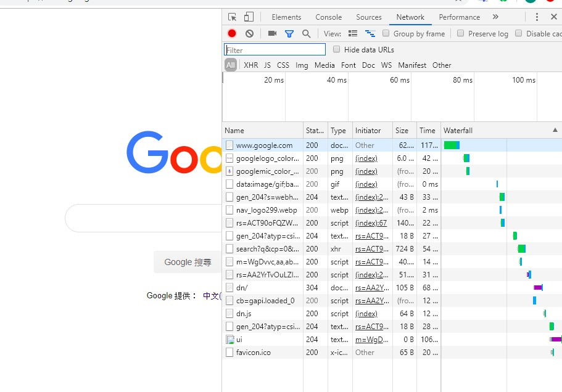Open rs=AA2Y initiator link for dn/
Screen dimensions: 562x392
(x=372, y=287)
